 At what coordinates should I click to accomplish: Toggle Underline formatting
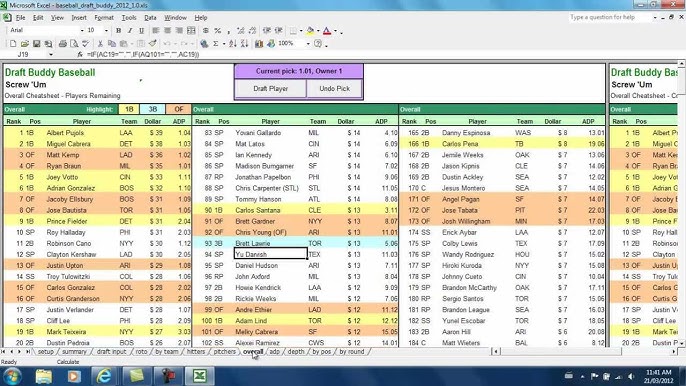(141, 30)
